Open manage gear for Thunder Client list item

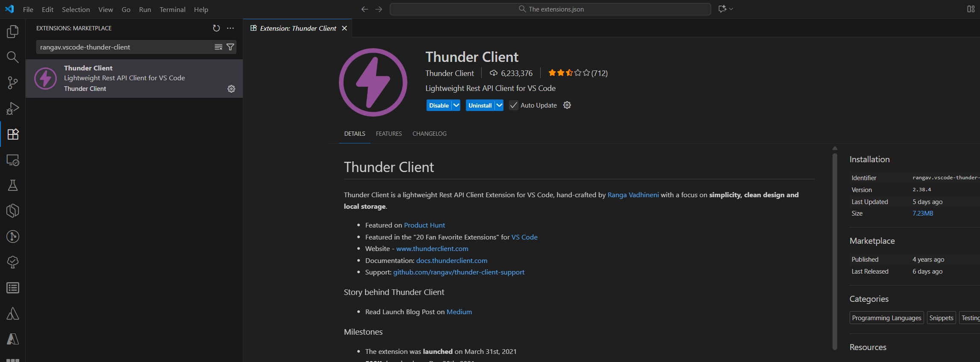point(231,89)
